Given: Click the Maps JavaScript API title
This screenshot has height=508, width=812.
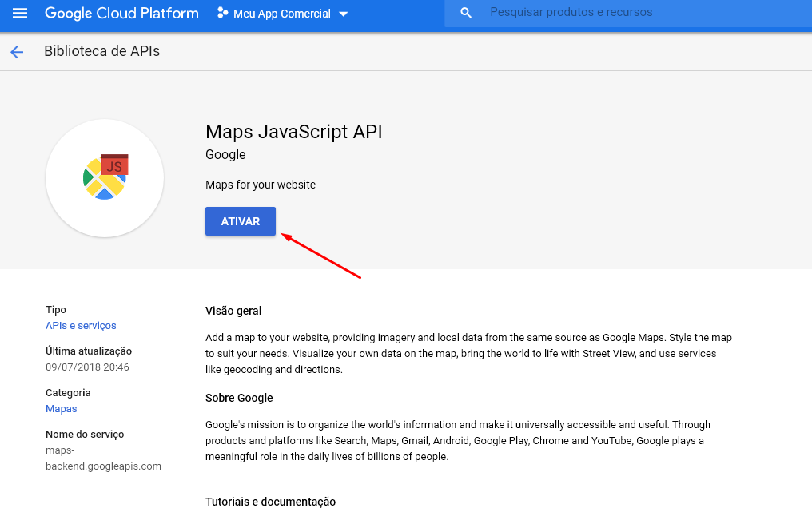Looking at the screenshot, I should pos(293,132).
